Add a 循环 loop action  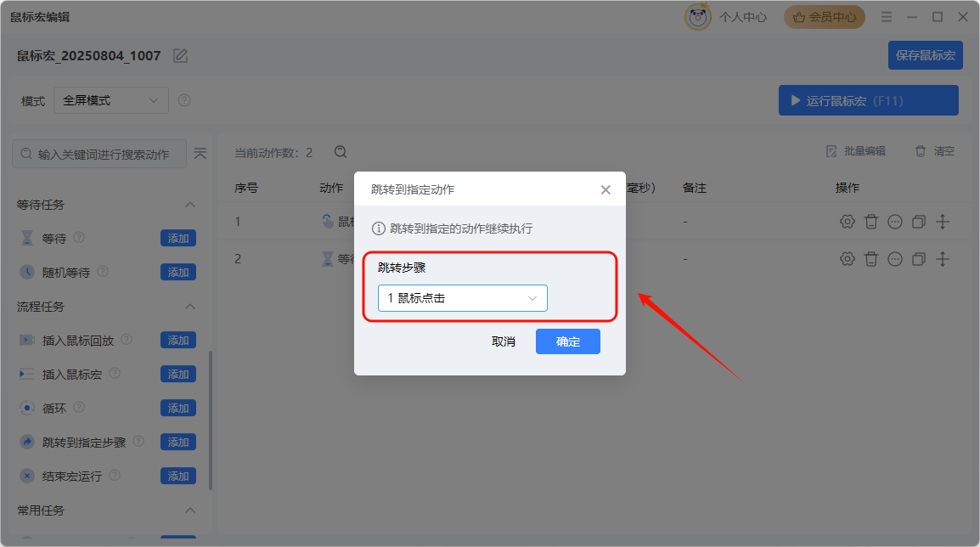178,408
